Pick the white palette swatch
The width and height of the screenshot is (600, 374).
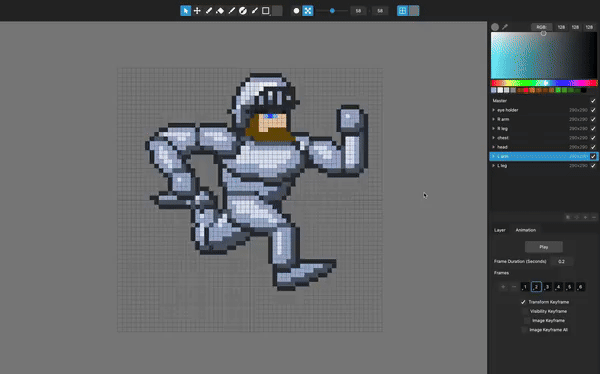tap(500, 90)
